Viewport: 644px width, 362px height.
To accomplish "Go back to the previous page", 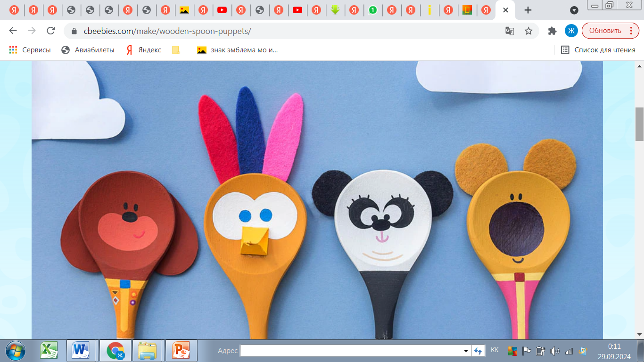I will [x=13, y=31].
